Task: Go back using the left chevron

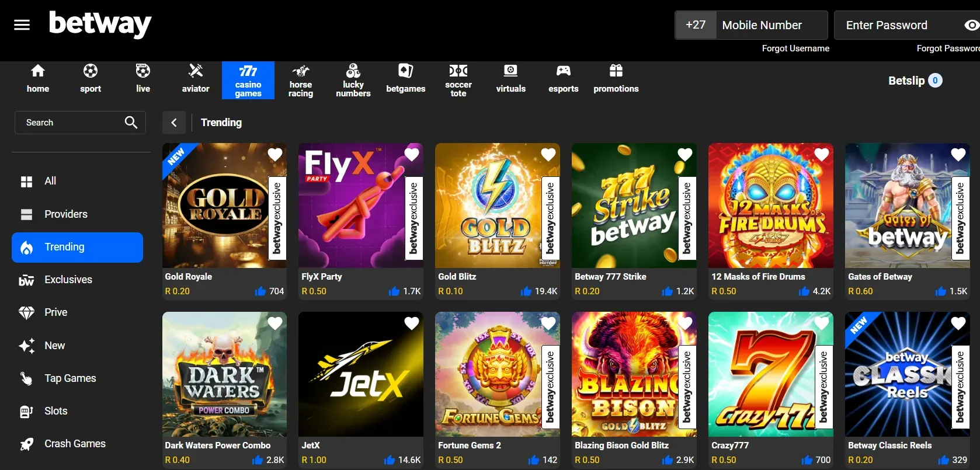Action: point(174,123)
